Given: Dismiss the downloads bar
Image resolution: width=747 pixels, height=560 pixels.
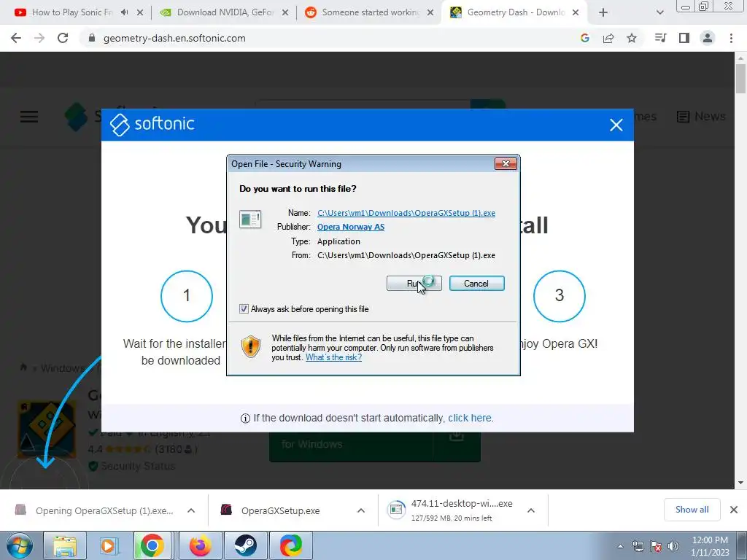Looking at the screenshot, I should 734,510.
